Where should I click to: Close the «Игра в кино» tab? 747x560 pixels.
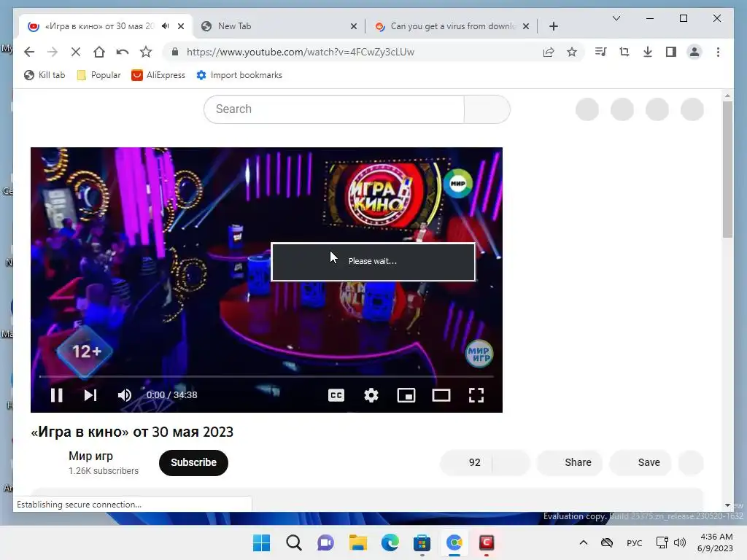(x=181, y=26)
